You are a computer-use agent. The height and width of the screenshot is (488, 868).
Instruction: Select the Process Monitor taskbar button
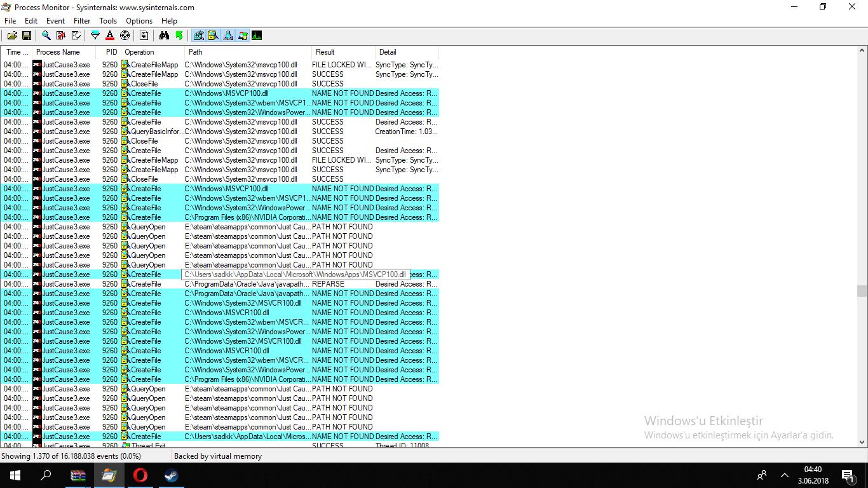point(109,475)
